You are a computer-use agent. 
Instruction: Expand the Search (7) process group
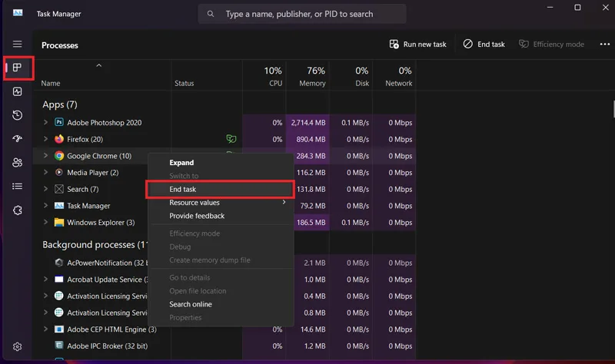(45, 189)
